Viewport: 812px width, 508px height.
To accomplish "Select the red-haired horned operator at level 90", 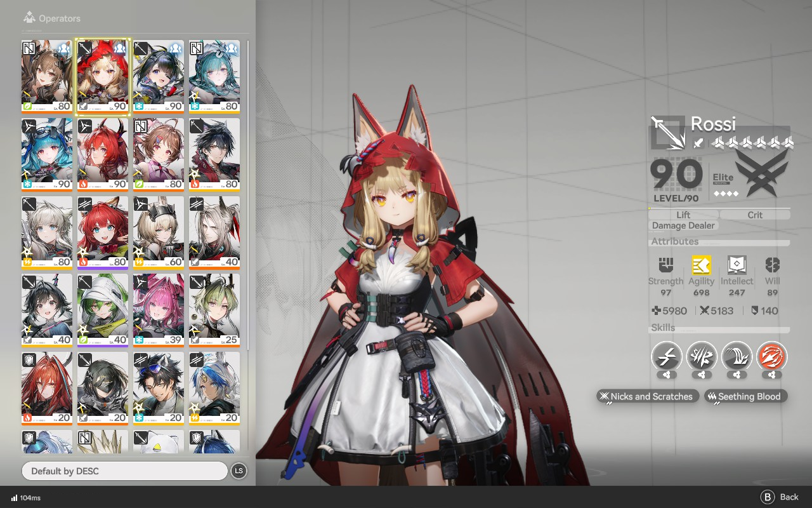I will click(x=103, y=155).
